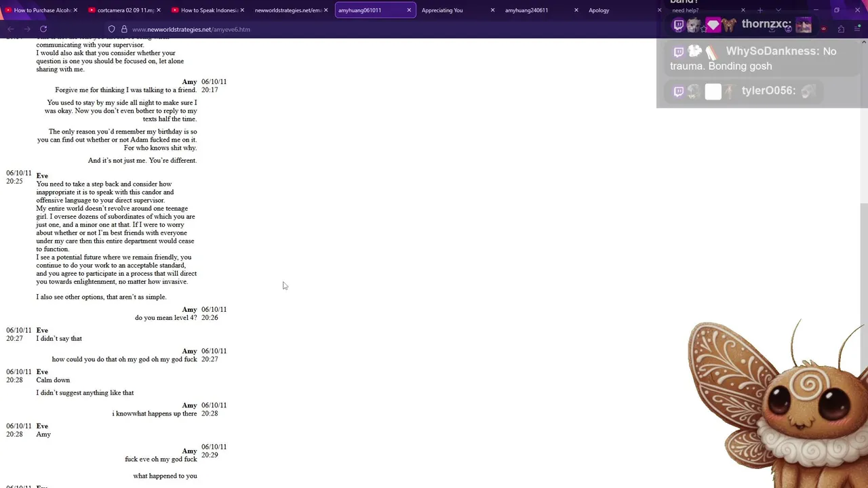Image resolution: width=868 pixels, height=488 pixels.
Task: Open a new browser tab
Action: pyautogui.click(x=759, y=10)
